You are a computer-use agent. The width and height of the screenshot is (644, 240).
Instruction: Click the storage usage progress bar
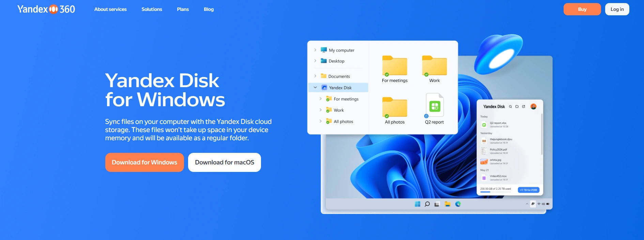tap(496, 192)
